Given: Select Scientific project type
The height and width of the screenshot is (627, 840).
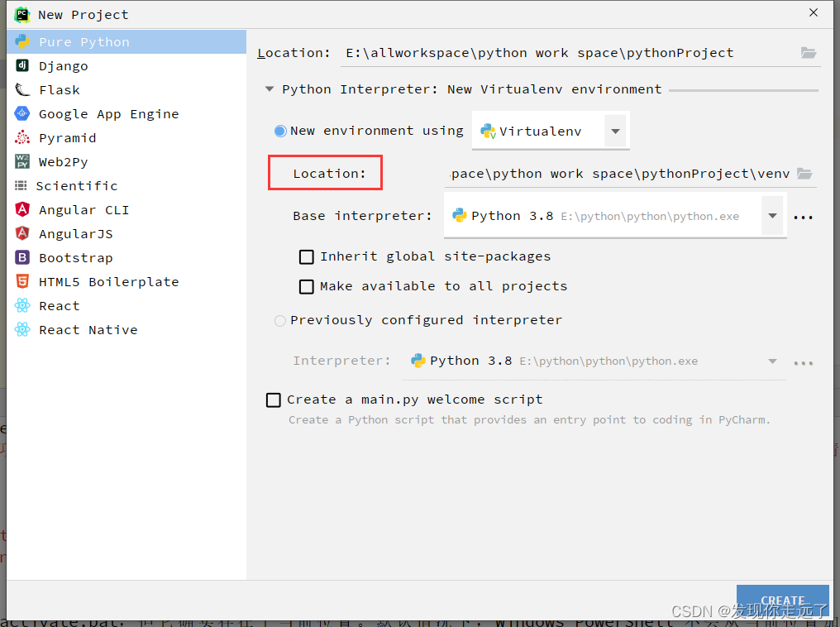Looking at the screenshot, I should (126, 186).
